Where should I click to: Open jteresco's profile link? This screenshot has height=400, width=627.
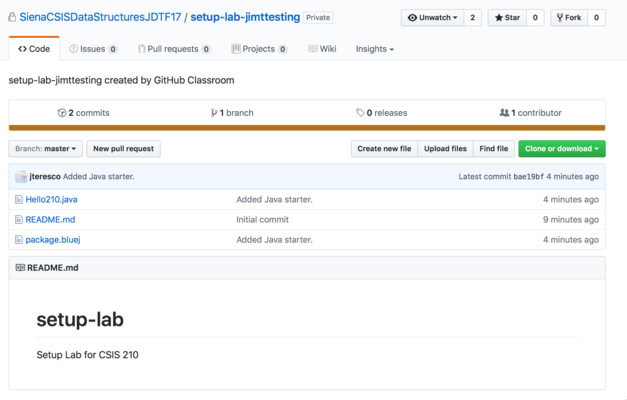coord(45,176)
